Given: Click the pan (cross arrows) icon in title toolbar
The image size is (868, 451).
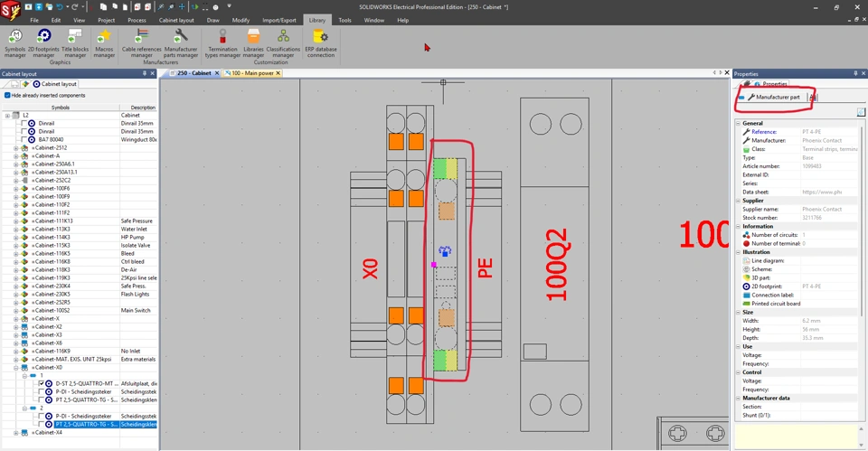Looking at the screenshot, I should [x=182, y=7].
